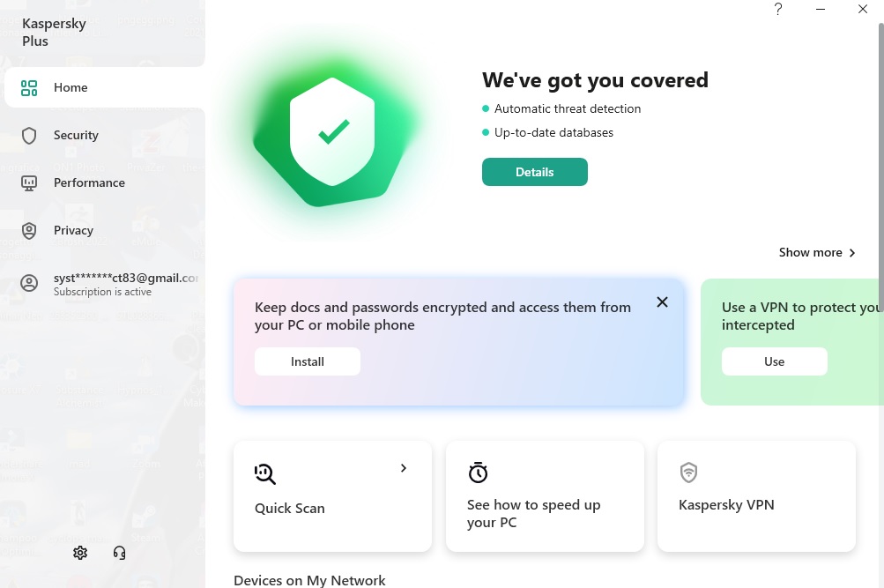884x588 pixels.
Task: Open settings via the gear icon
Action: point(80,553)
